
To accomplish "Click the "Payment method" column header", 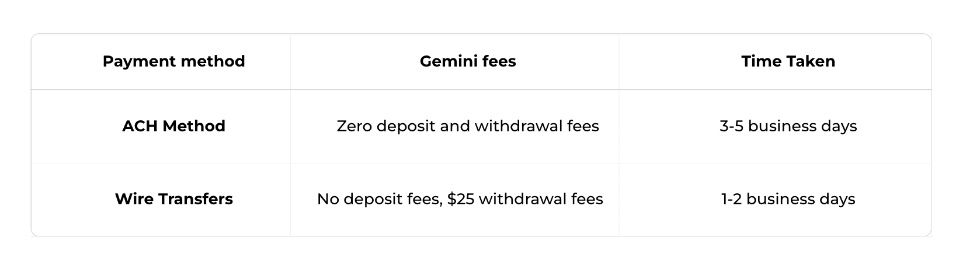I will click(x=173, y=61).
